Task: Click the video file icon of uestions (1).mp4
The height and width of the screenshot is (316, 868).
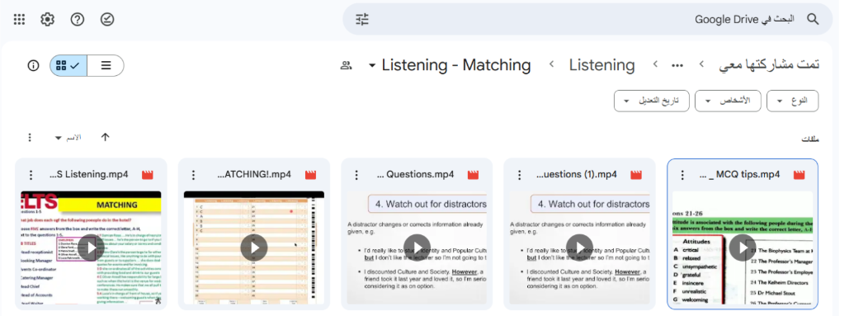Action: [635, 175]
